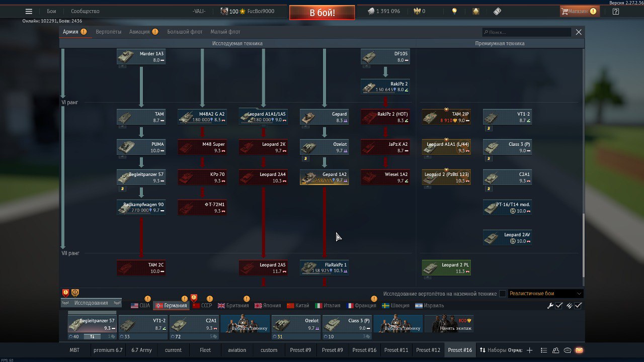Select Gepard 1A2 vehicle in tree
644x362 pixels.
[x=325, y=177]
